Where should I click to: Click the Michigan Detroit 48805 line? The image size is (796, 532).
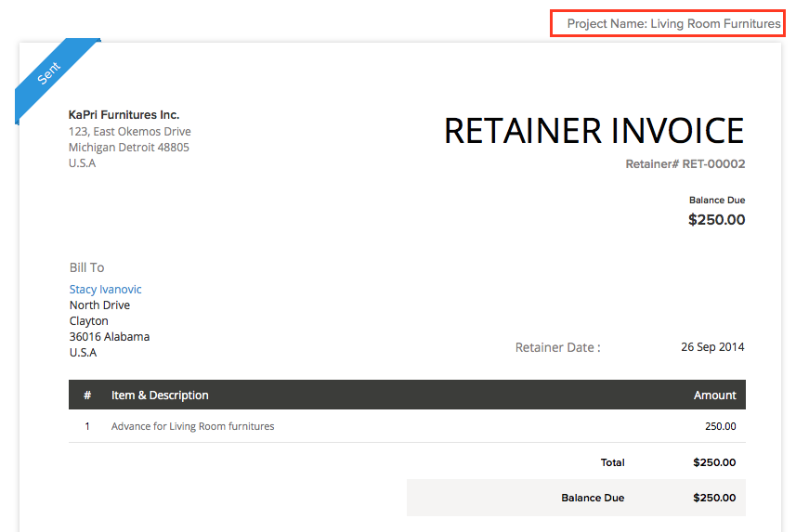(x=128, y=148)
